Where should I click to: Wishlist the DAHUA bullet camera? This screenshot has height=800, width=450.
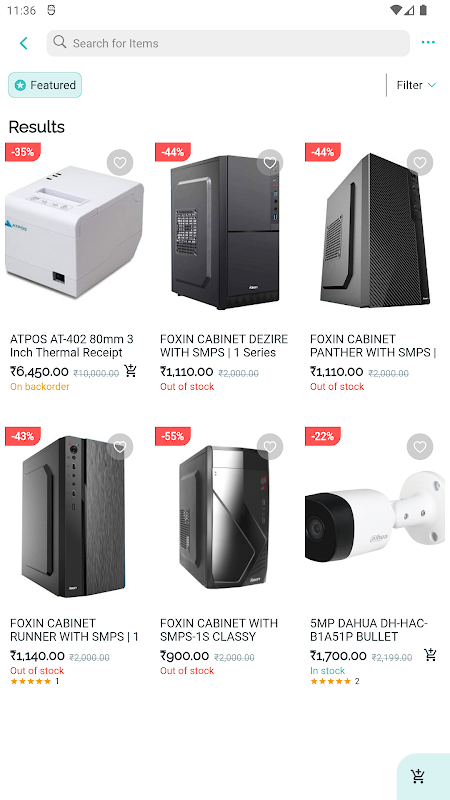[420, 447]
